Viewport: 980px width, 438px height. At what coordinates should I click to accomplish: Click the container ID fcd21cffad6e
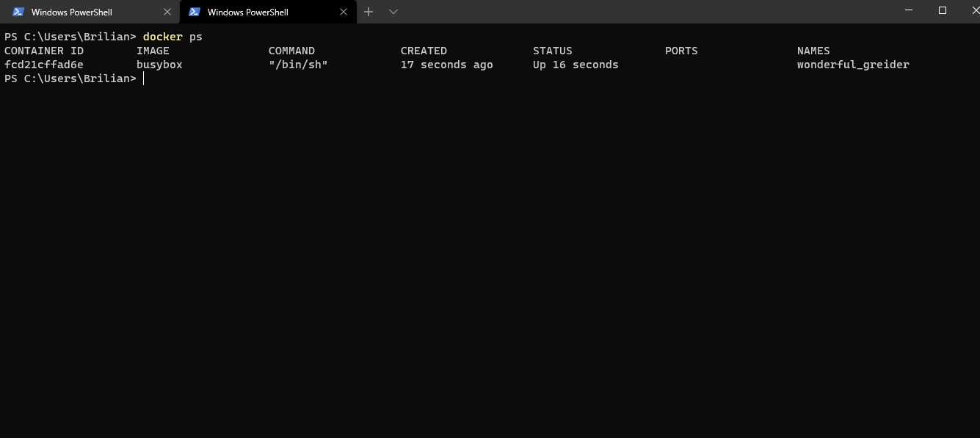(44, 65)
